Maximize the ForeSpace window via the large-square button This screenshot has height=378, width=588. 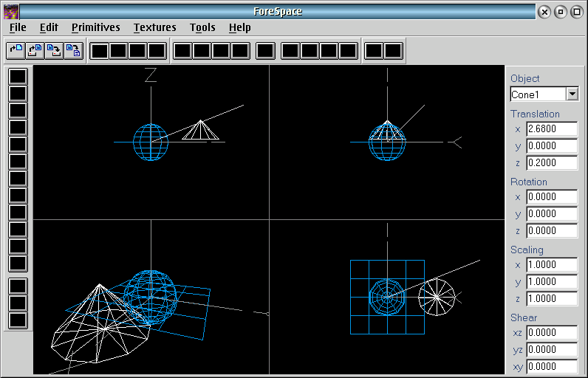coord(577,12)
